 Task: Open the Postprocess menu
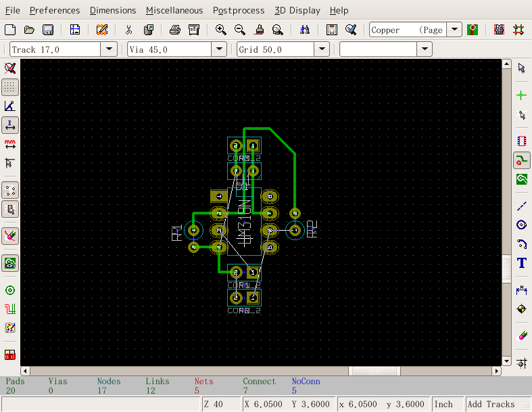[238, 10]
